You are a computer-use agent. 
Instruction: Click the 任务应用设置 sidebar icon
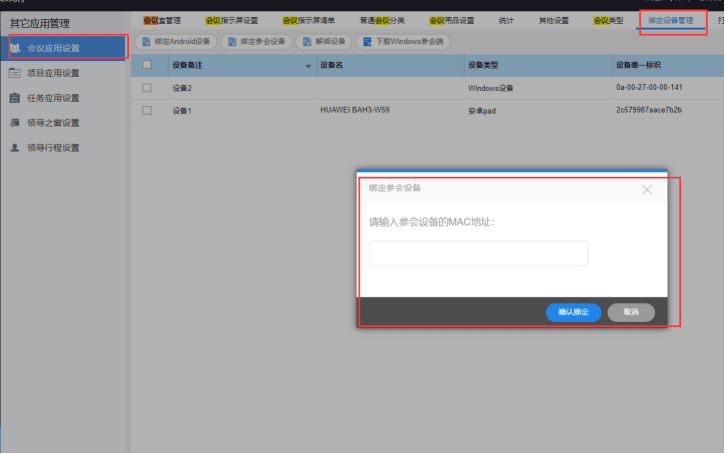tap(15, 98)
